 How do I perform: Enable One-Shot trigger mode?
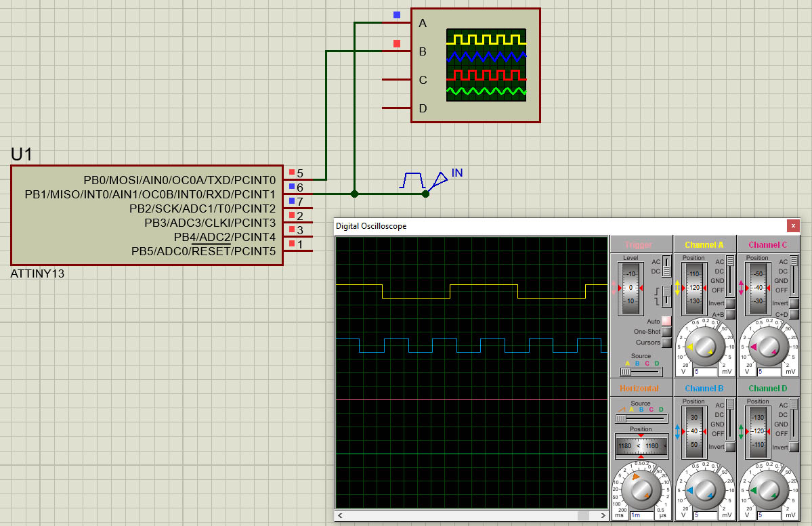click(x=666, y=332)
